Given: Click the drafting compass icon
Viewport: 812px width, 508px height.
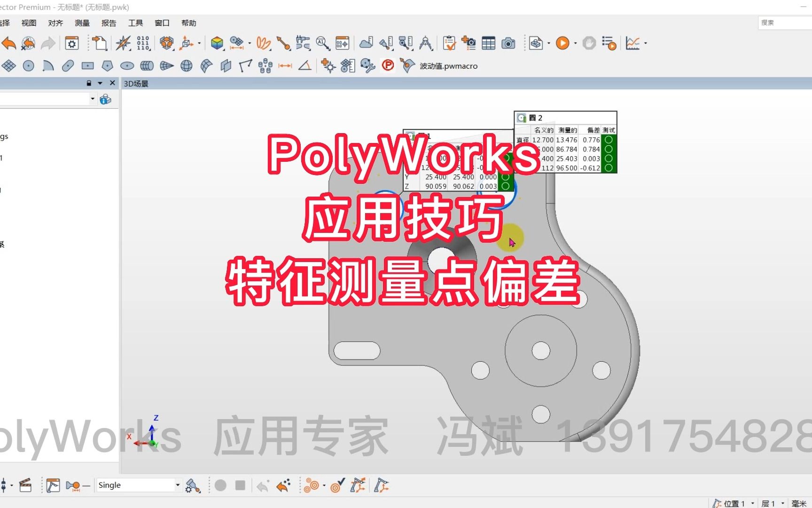Looking at the screenshot, I should pos(426,43).
